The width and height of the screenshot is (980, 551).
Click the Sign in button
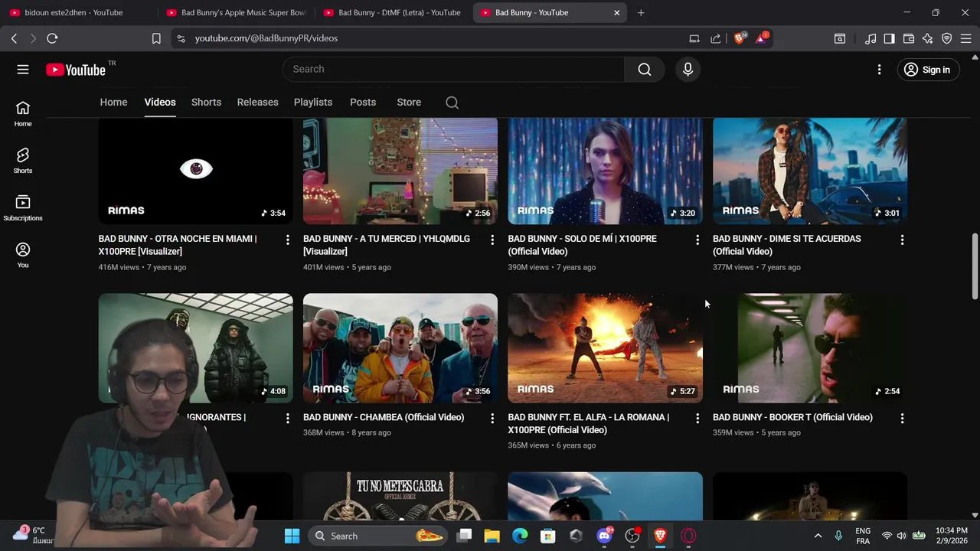[x=927, y=70]
